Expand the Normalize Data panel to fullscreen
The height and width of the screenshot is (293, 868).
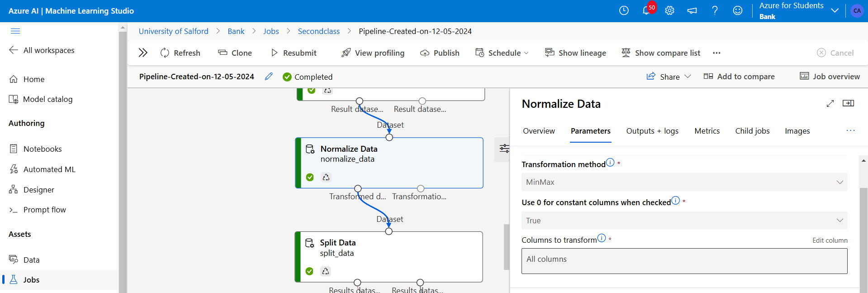coord(830,104)
